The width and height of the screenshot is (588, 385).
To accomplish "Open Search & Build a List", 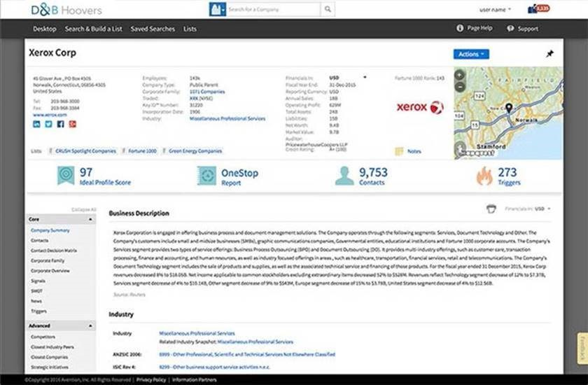I will click(93, 29).
